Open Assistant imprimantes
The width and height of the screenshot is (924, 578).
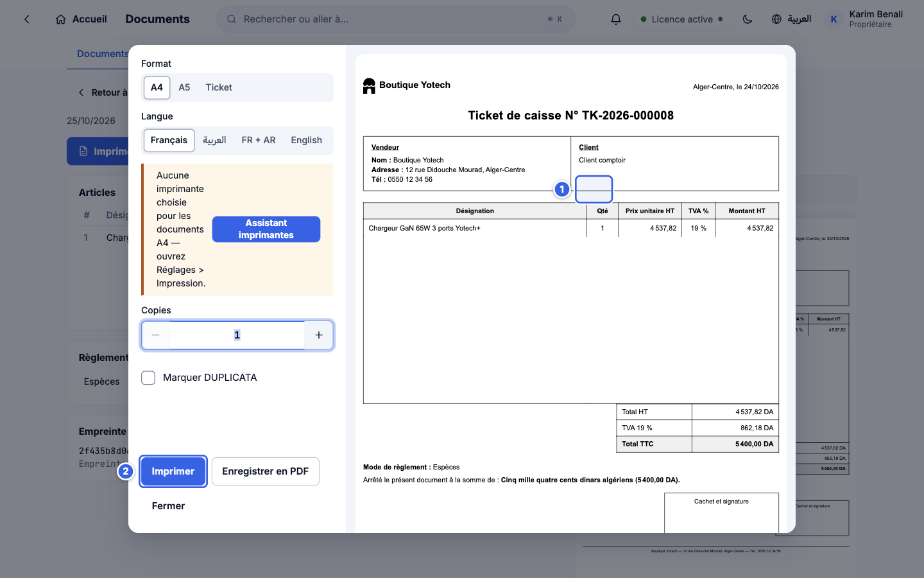tap(266, 229)
